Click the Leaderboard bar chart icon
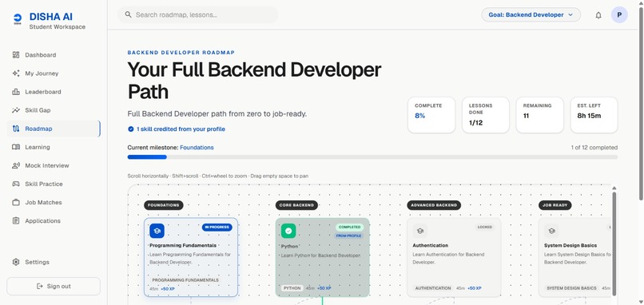The image size is (644, 305). click(x=16, y=92)
